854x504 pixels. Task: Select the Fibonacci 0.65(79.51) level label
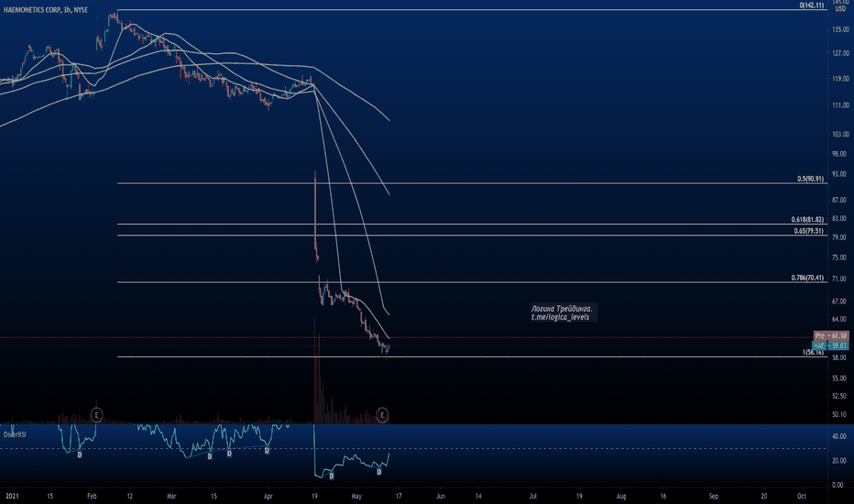pyautogui.click(x=809, y=231)
